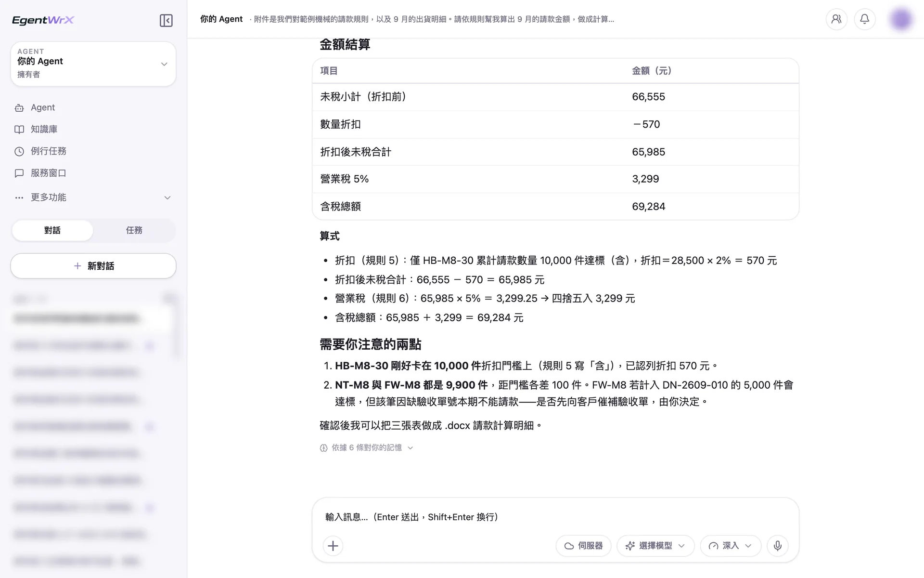The image size is (924, 578).
Task: Add attachment with plus icon
Action: 333,546
